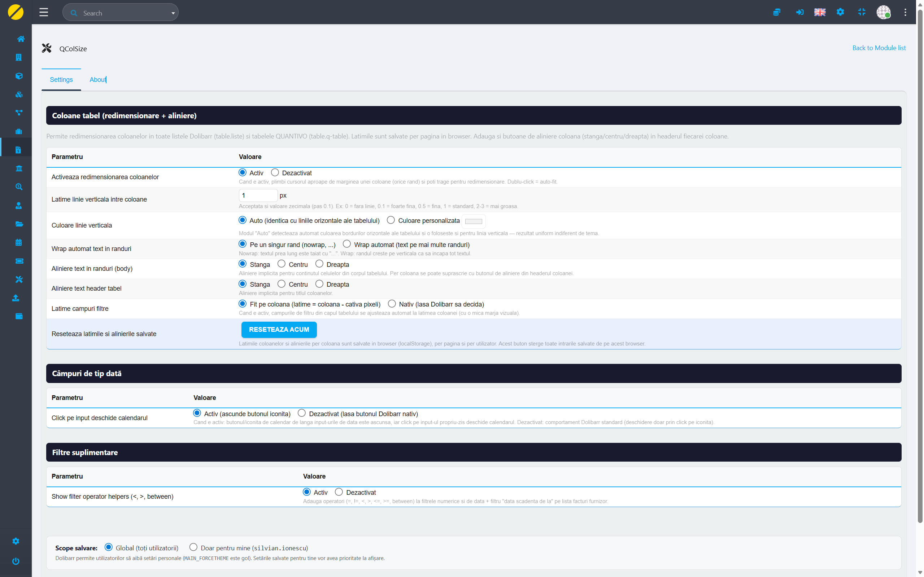Open Agenda calendar icon in sidebar
This screenshot has height=577, width=924.
(x=19, y=242)
